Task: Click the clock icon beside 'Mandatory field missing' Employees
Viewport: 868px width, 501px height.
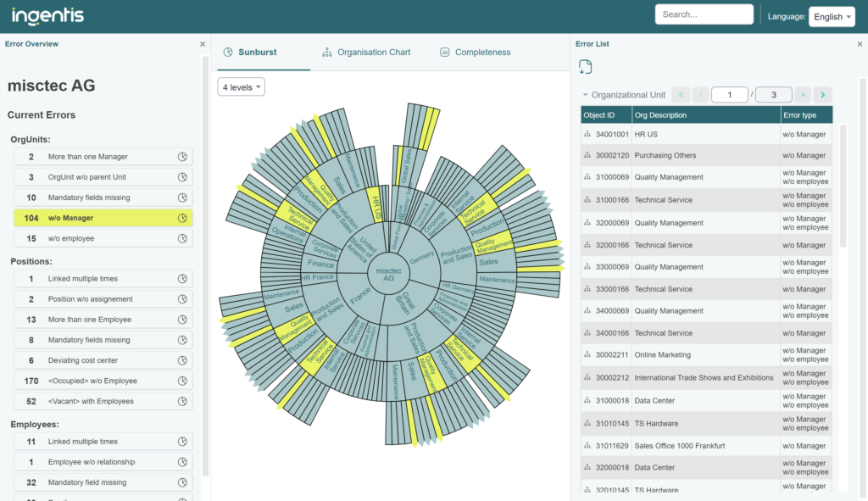Action: tap(184, 482)
